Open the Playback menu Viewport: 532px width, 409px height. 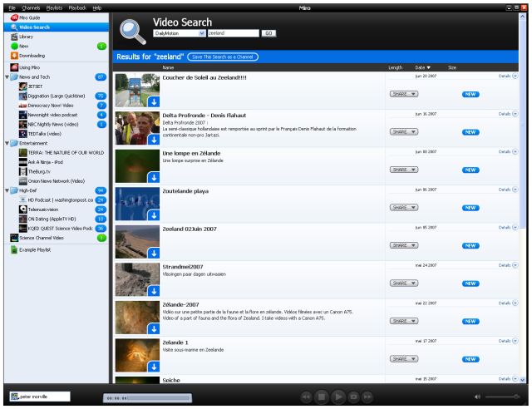click(x=77, y=7)
